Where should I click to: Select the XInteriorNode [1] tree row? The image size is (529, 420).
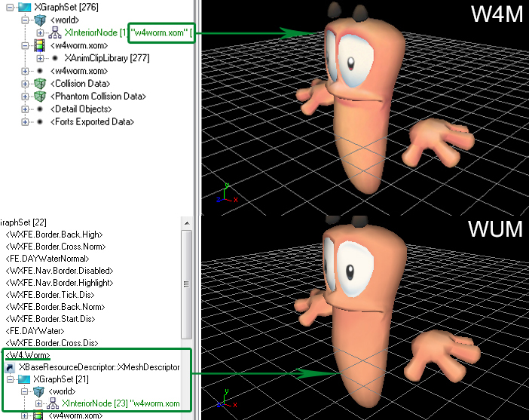tap(128, 32)
